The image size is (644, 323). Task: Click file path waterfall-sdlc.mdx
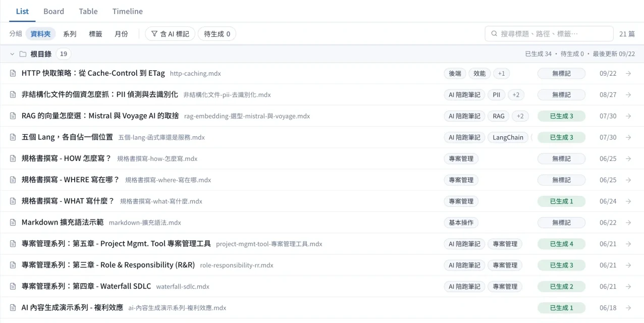(x=183, y=287)
